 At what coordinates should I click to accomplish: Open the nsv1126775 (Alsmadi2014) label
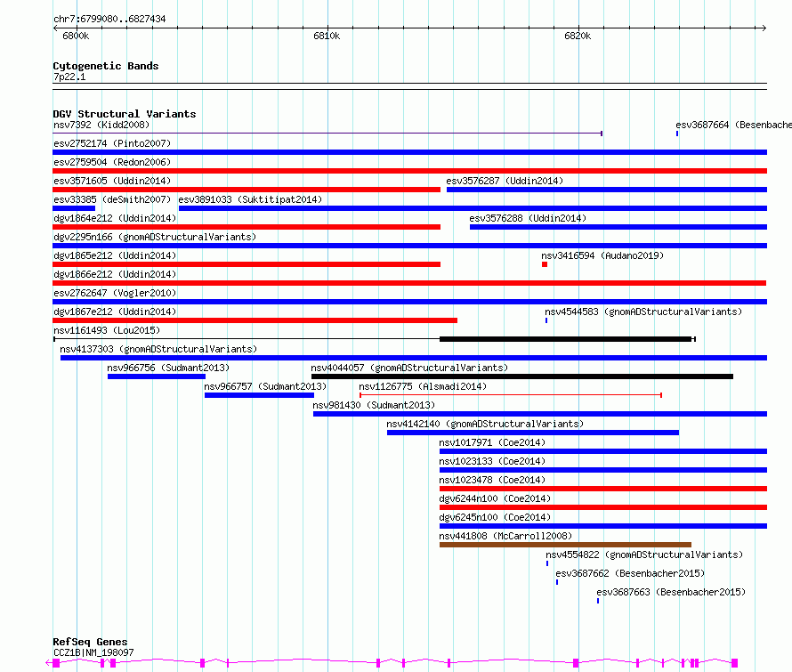pyautogui.click(x=423, y=386)
